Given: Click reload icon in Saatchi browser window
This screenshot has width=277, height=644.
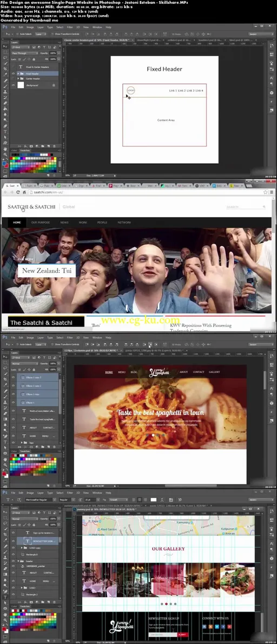Looking at the screenshot, I should pos(18,192).
